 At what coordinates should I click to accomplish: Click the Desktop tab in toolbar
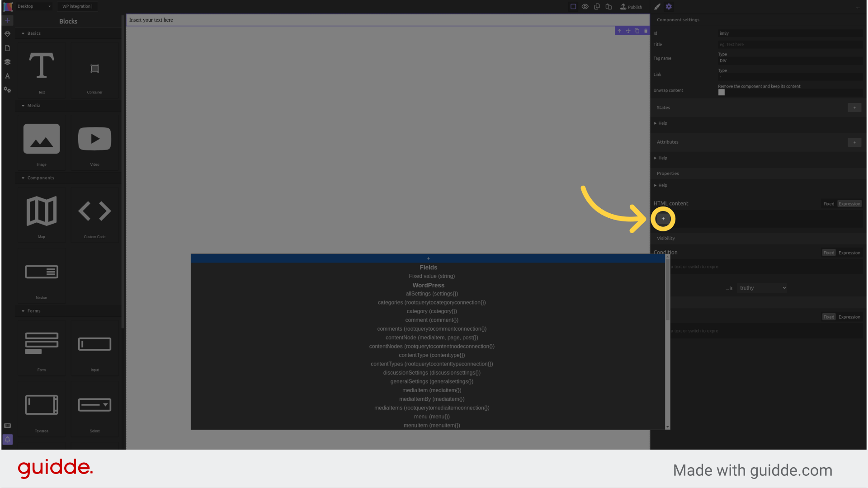(33, 7)
